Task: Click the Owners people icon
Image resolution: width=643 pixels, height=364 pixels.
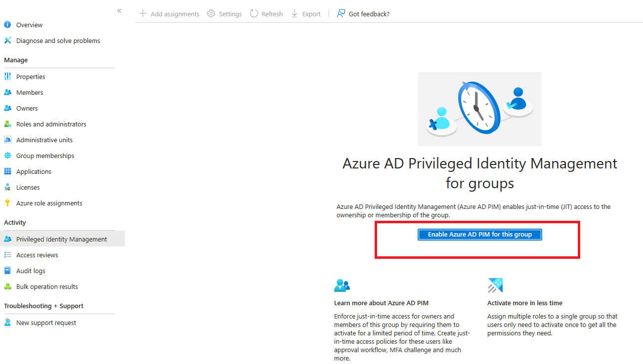Action: 7,108
